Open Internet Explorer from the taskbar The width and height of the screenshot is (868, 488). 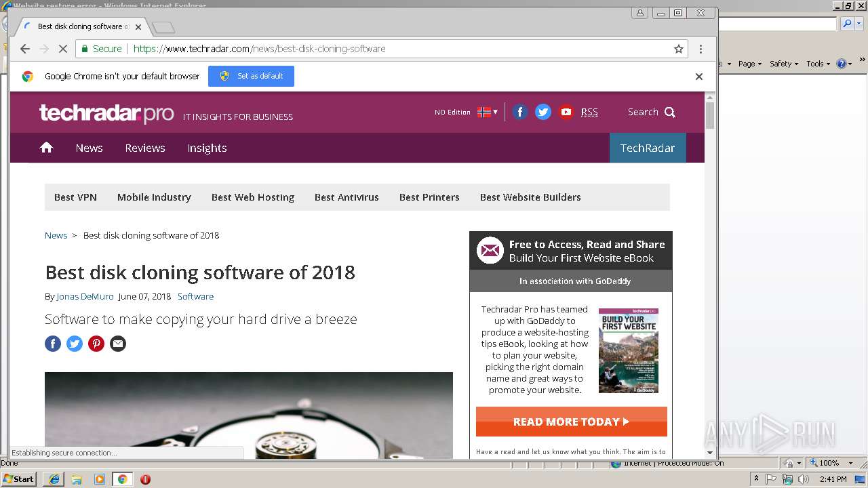coord(54,479)
